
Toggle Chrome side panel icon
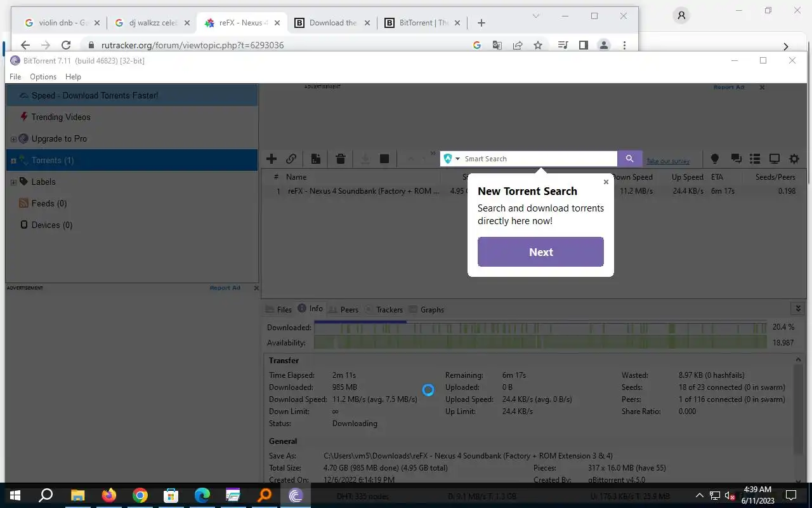click(x=584, y=45)
